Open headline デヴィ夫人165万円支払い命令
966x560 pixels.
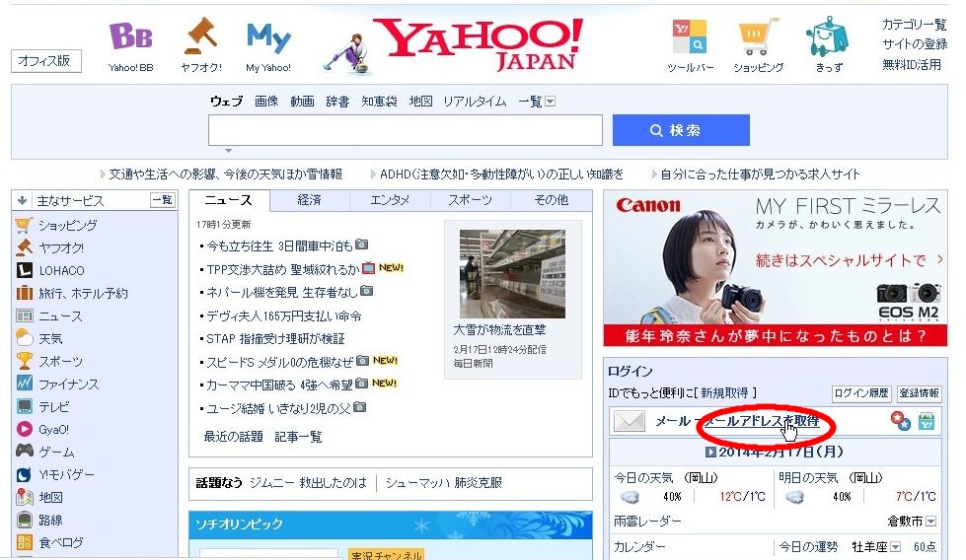[284, 316]
